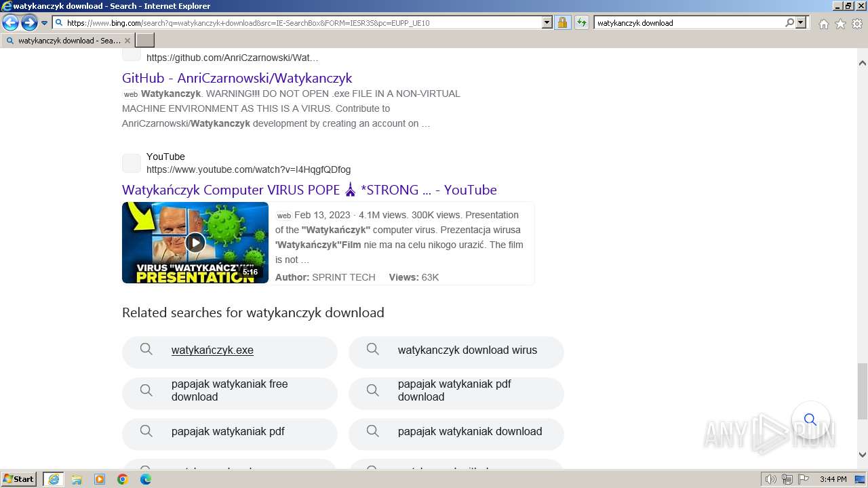
Task: Close the watykanczyk download tab
Action: (x=127, y=41)
